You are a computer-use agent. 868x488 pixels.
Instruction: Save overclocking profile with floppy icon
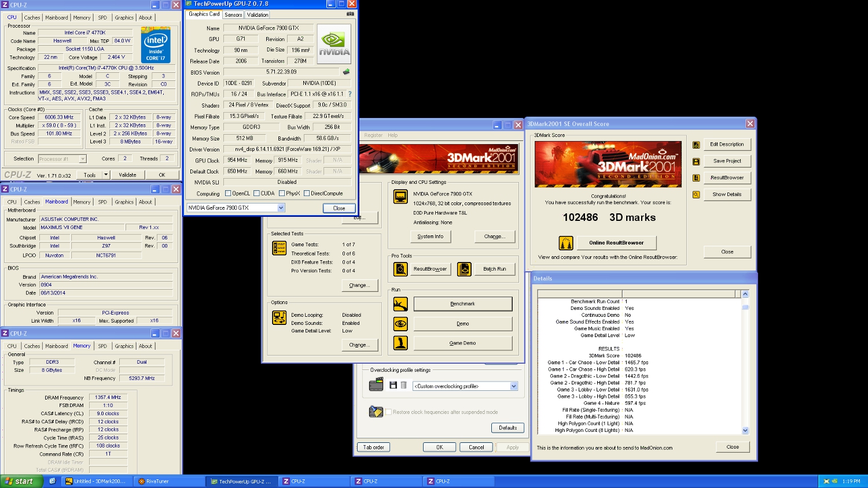(393, 385)
